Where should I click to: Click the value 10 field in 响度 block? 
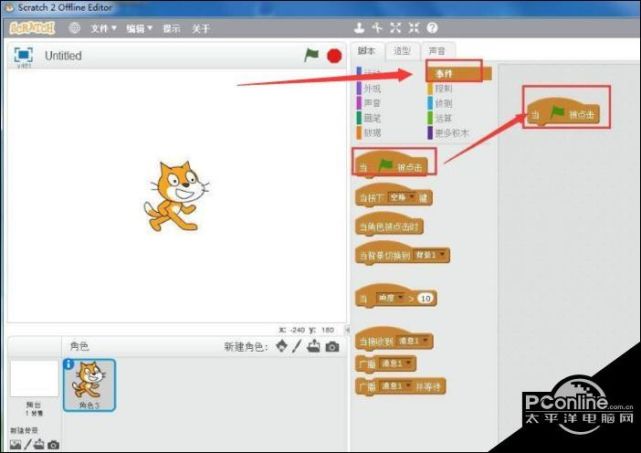pos(425,298)
